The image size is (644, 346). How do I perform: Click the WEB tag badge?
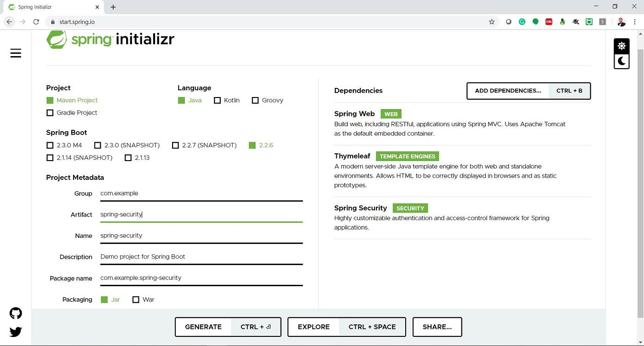pyautogui.click(x=391, y=114)
